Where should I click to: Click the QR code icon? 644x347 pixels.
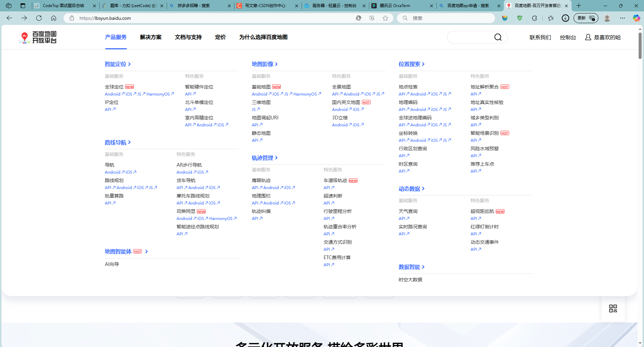613,308
